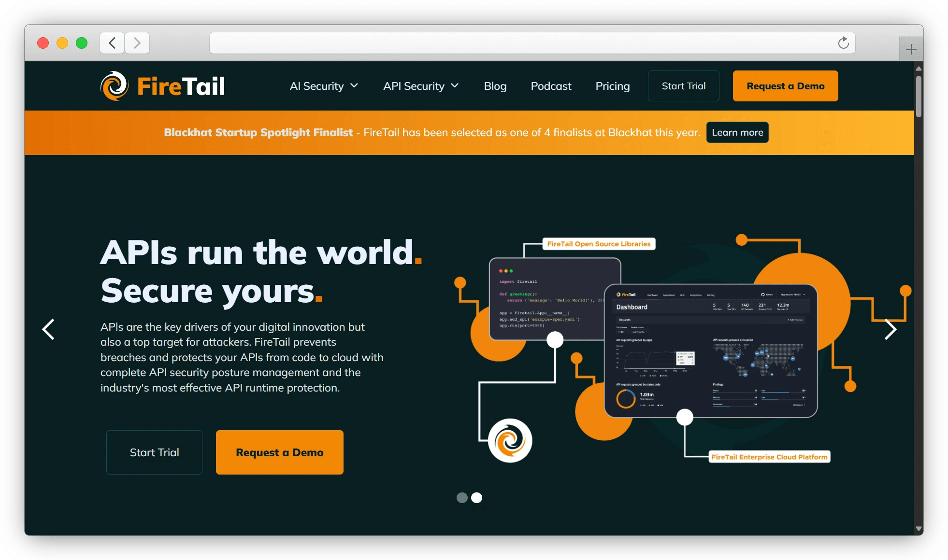Viewport: 948px width, 560px height.
Task: Click the FireTail swirl logo icon
Action: (115, 86)
